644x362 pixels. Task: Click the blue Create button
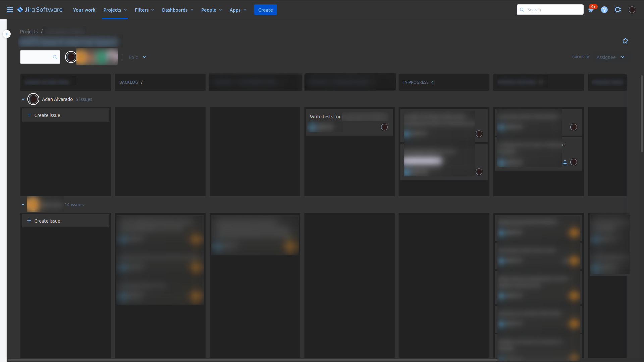(x=265, y=10)
